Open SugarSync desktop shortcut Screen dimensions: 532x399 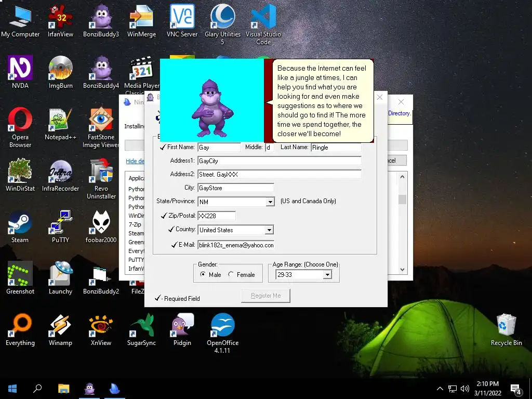(141, 329)
